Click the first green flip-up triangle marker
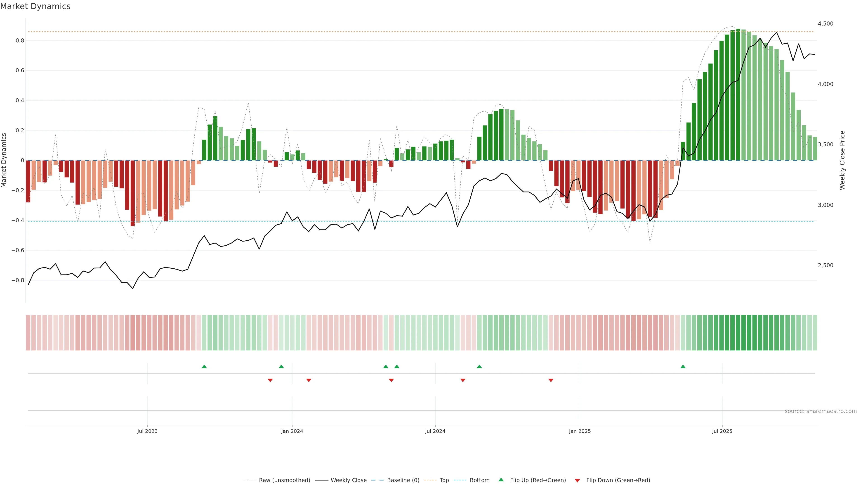The height and width of the screenshot is (488, 868). 204,366
